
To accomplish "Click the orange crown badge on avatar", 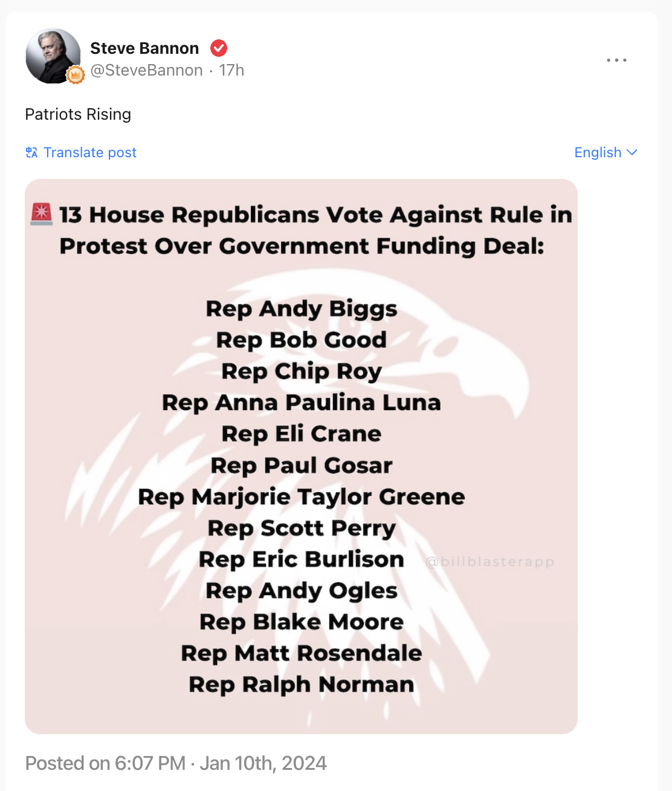I will tap(76, 74).
